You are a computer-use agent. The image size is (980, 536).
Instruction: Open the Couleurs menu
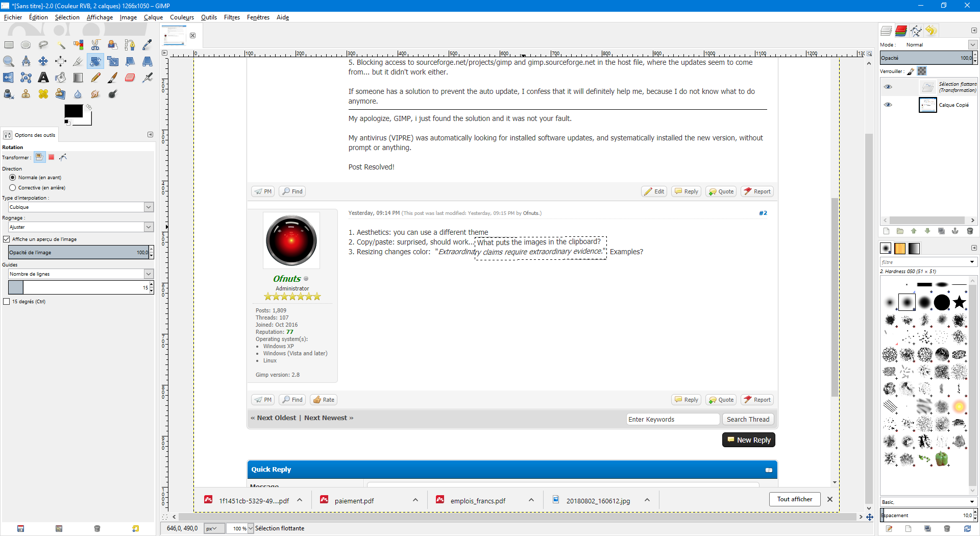pyautogui.click(x=182, y=17)
